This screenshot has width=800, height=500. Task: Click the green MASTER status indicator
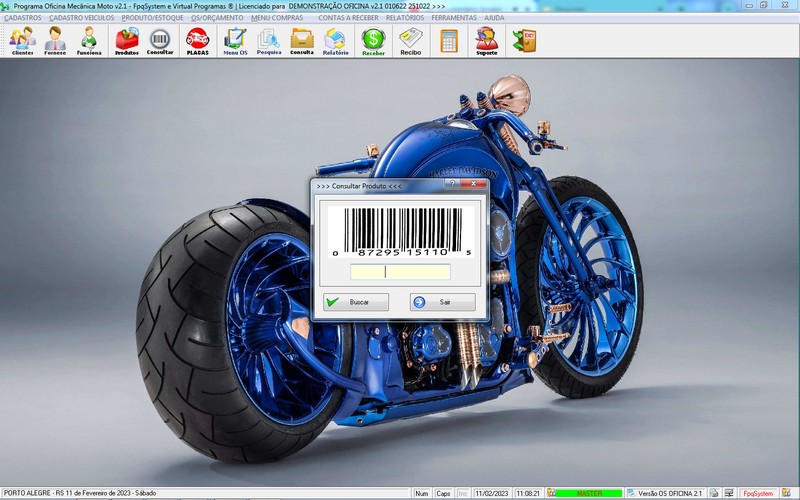click(x=589, y=493)
